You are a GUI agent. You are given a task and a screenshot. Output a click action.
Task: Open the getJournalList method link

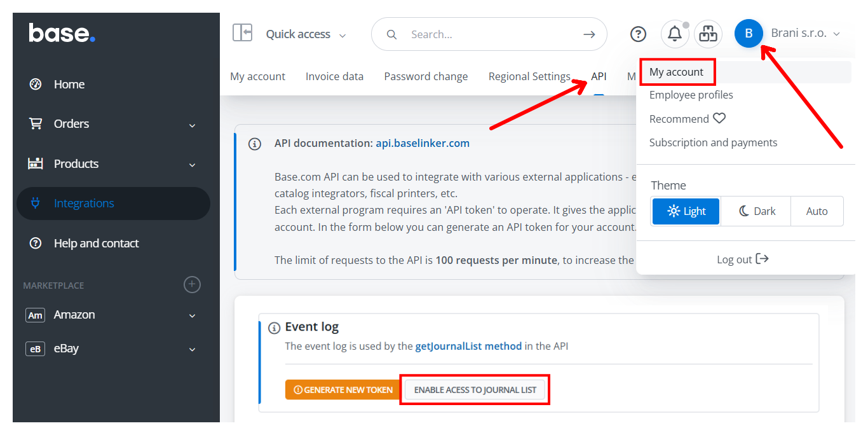[x=468, y=347]
